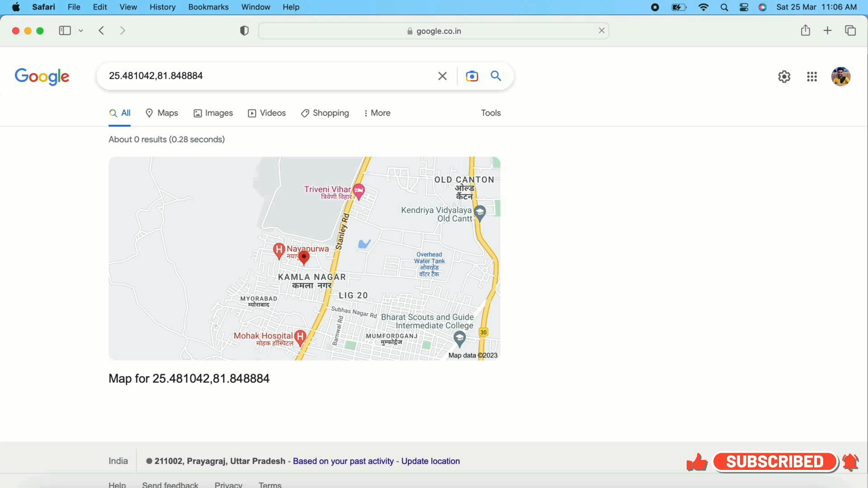Go forward with the forward arrow
Image resolution: width=868 pixels, height=488 pixels.
(123, 31)
